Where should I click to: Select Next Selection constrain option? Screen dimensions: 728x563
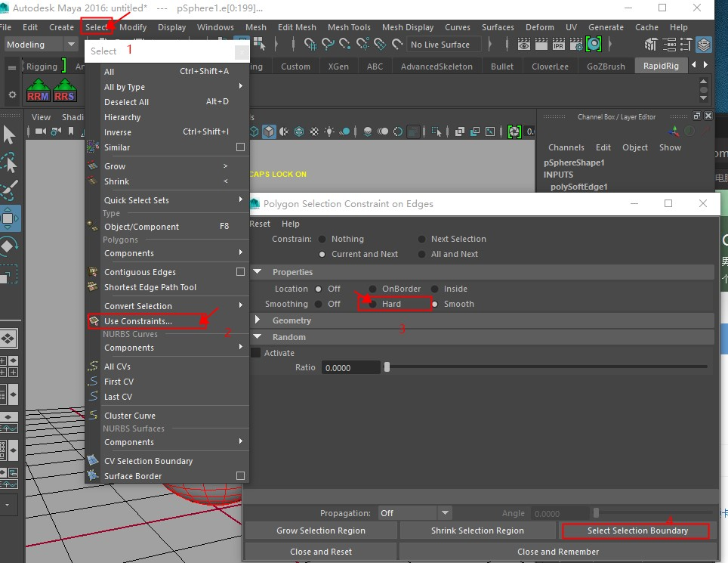click(421, 239)
